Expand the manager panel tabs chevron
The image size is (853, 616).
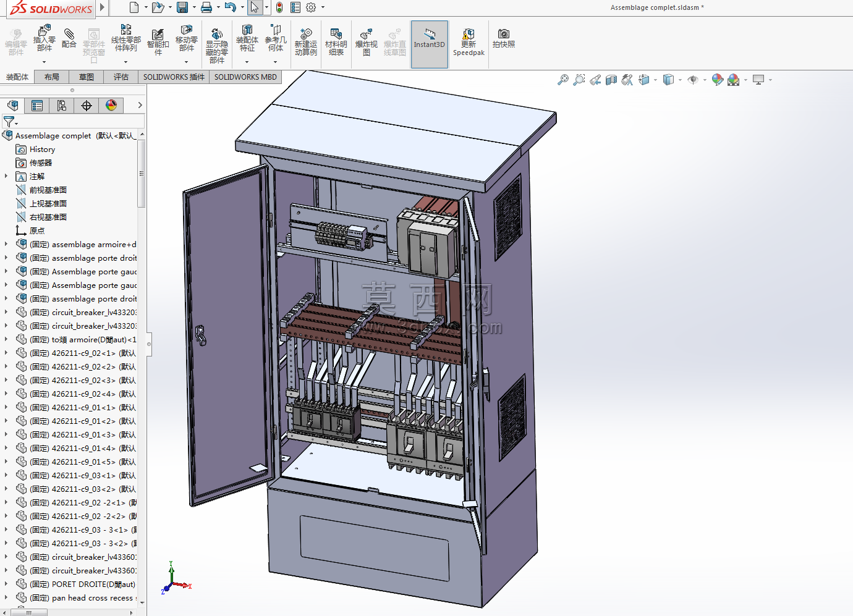click(140, 106)
